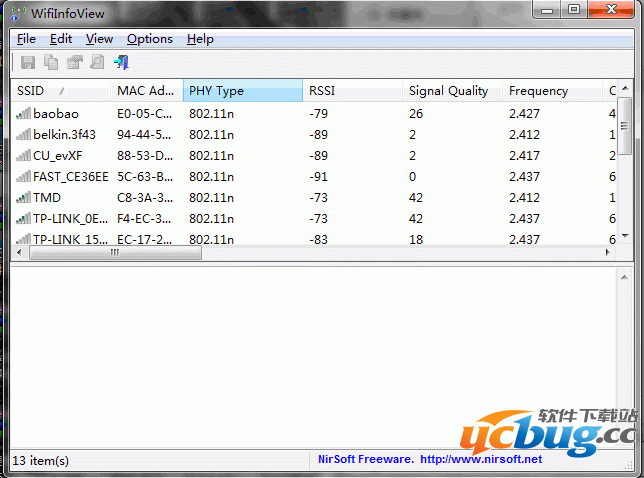Click MAC address 88-53-D...
Screen dimensions: 644x478
tap(144, 155)
